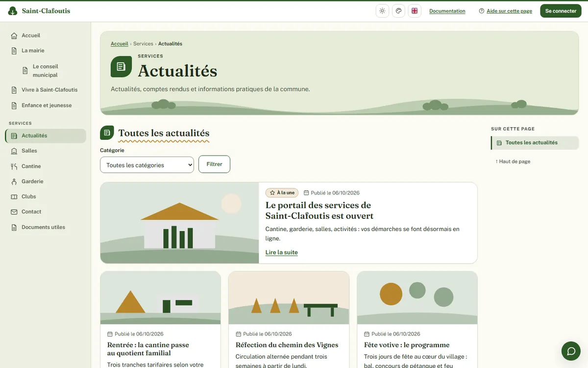Open Réfection du chemin des Vignes thumbnail

click(x=289, y=298)
